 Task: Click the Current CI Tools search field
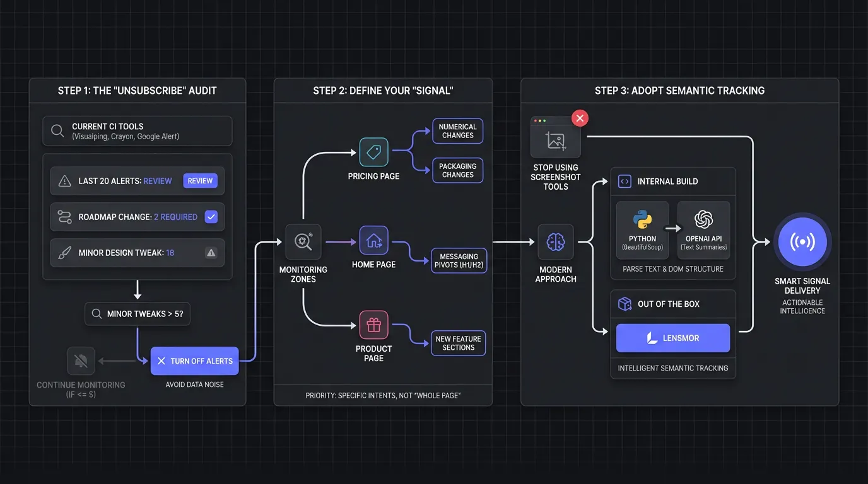[x=138, y=131]
